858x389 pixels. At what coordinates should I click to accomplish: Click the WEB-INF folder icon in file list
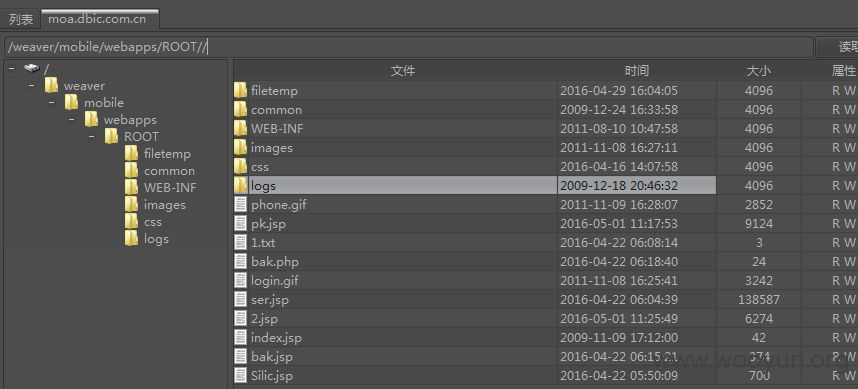[x=240, y=129]
